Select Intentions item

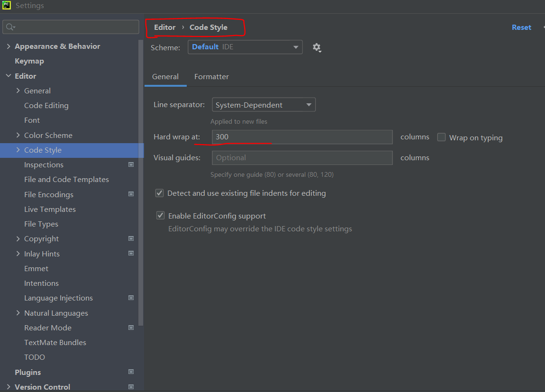tap(41, 283)
